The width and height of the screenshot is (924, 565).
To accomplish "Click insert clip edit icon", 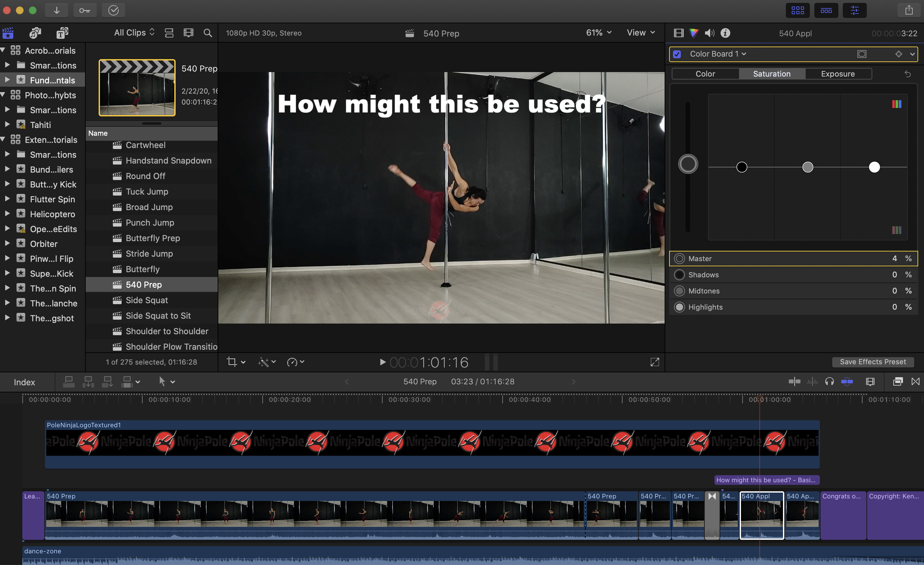I will [88, 382].
